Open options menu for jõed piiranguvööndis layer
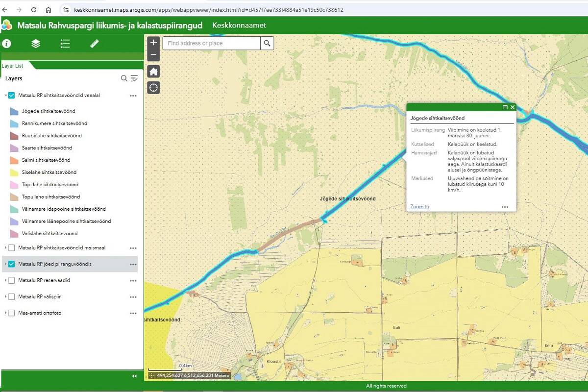Image resolution: width=588 pixels, height=392 pixels. pos(133,265)
